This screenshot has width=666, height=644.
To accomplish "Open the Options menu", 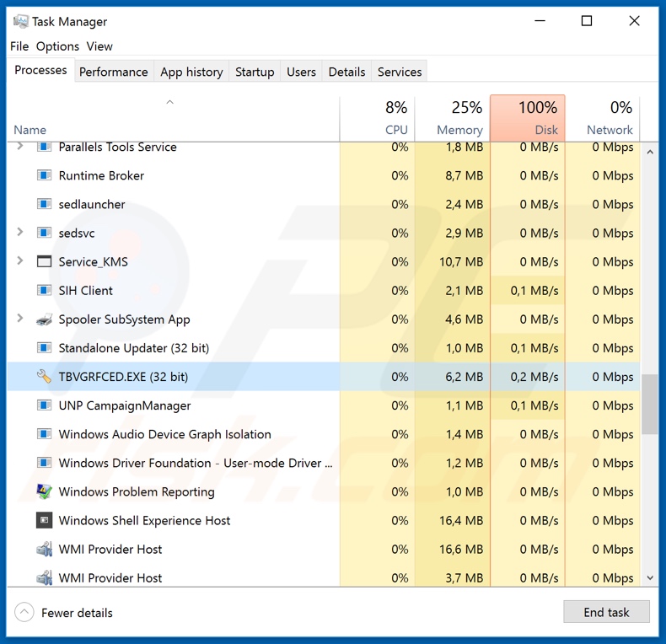I will pos(57,46).
